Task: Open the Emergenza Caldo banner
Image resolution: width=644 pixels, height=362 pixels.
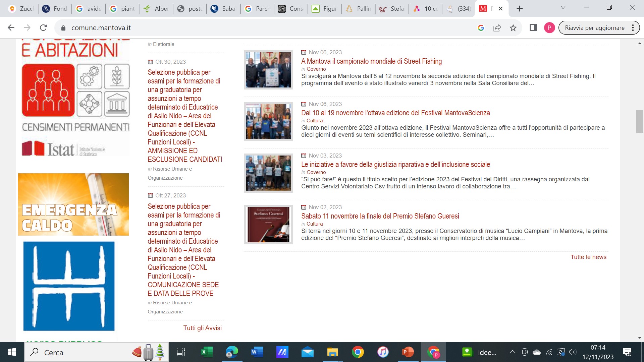Action: [73, 204]
